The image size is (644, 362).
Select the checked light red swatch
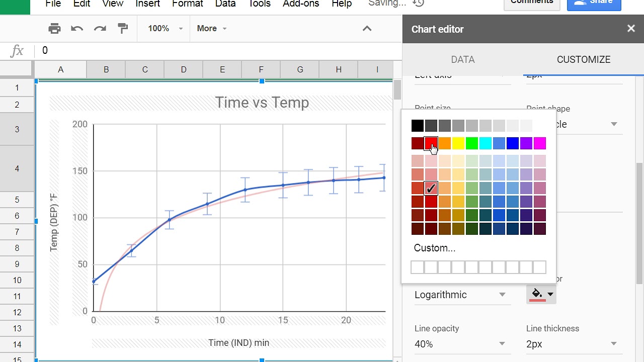[x=431, y=188]
